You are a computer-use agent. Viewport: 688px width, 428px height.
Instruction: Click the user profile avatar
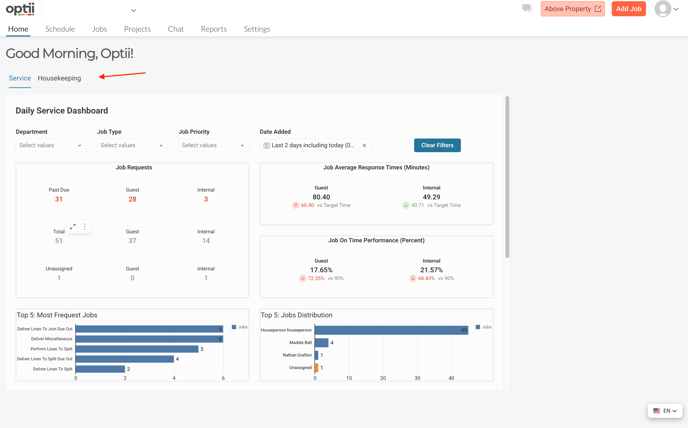(663, 9)
